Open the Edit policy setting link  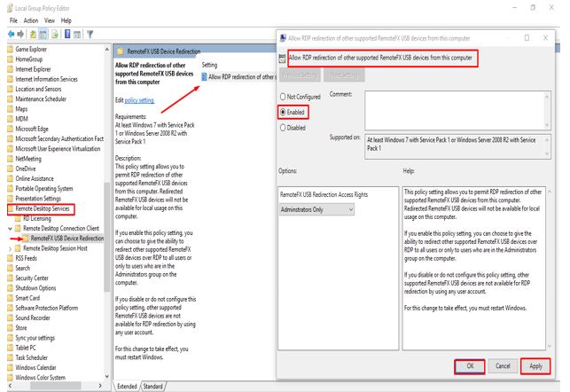[139, 100]
